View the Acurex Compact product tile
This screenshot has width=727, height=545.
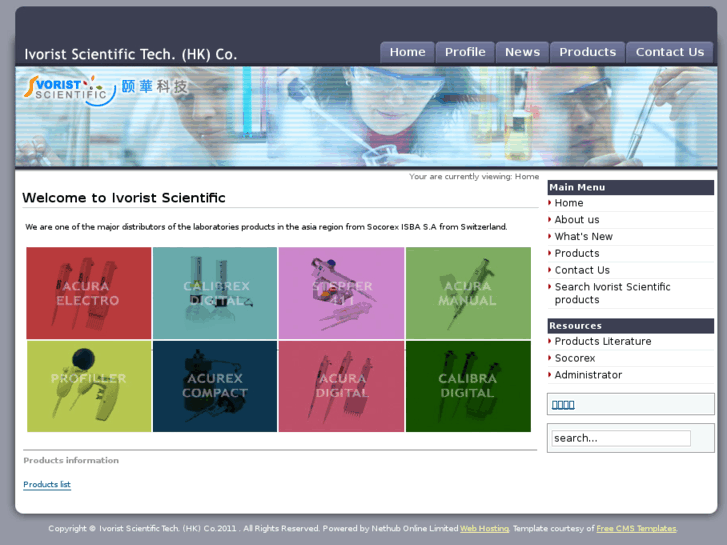[215, 386]
